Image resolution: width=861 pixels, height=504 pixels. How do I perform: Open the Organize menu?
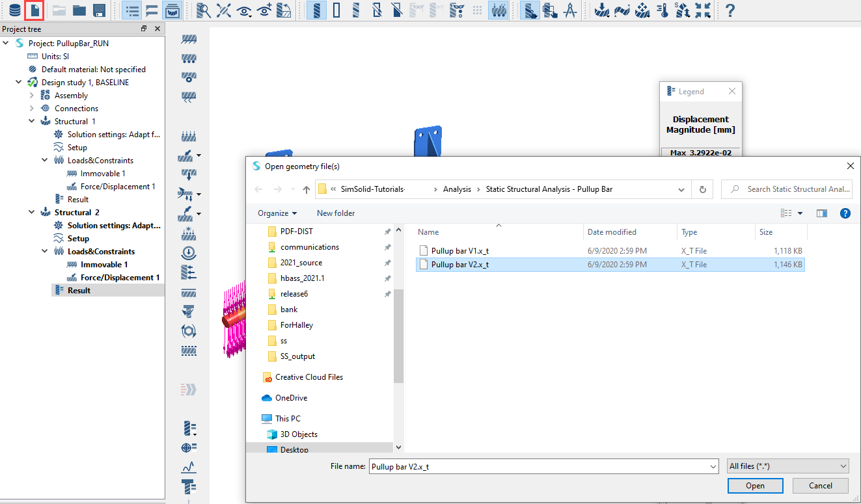click(277, 213)
